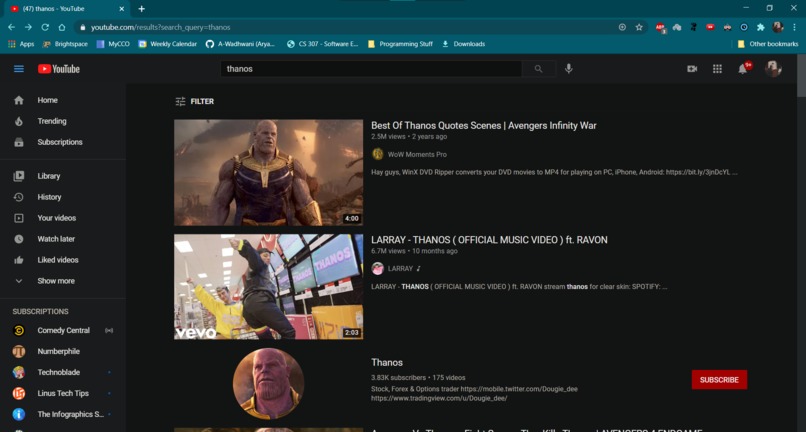Viewport: 806px width, 432px height.
Task: Start voice search with microphone icon
Action: coord(569,69)
